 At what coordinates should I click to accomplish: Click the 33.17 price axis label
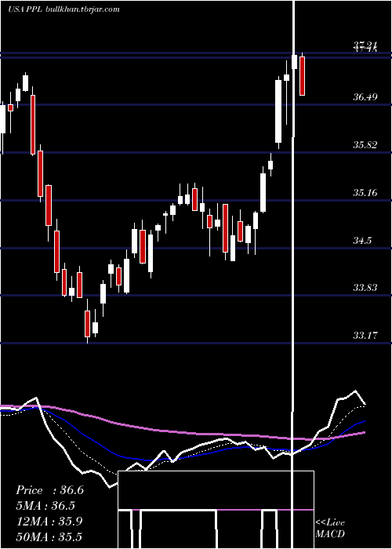pyautogui.click(x=365, y=336)
